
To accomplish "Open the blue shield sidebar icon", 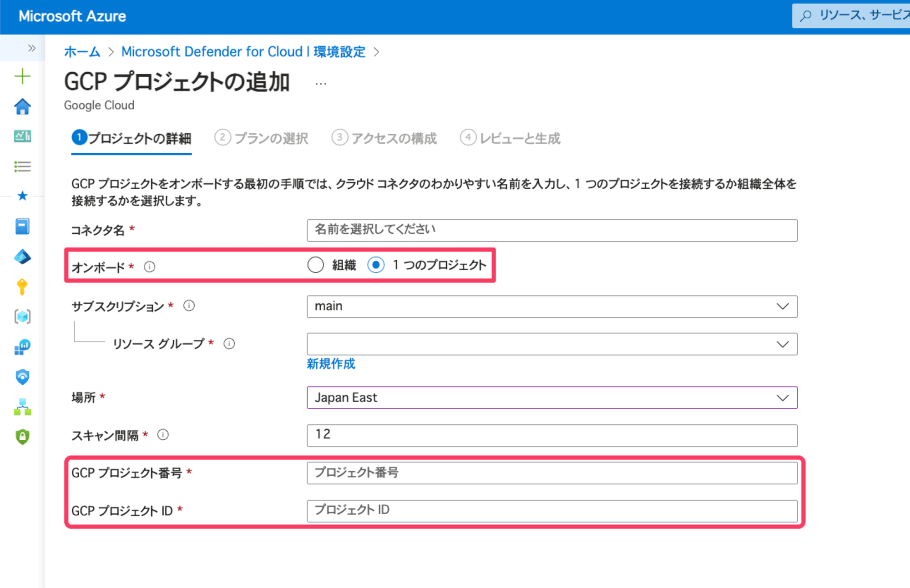I will (x=22, y=377).
